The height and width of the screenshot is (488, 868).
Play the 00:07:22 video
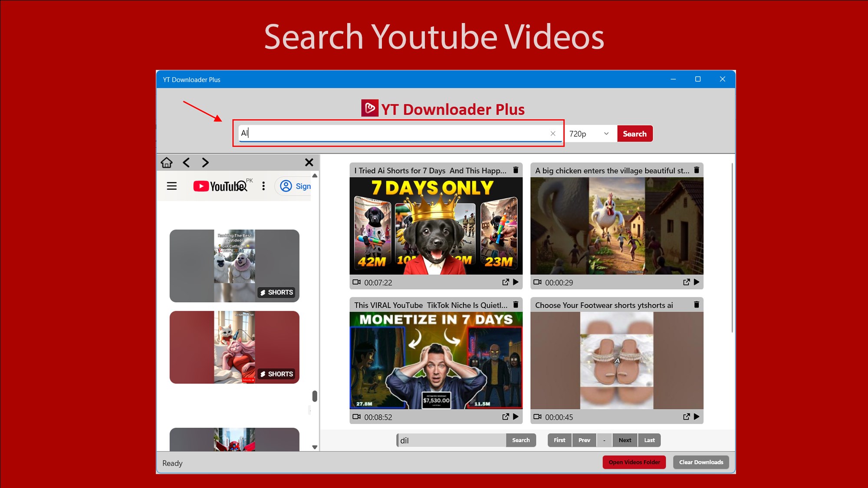[516, 282]
